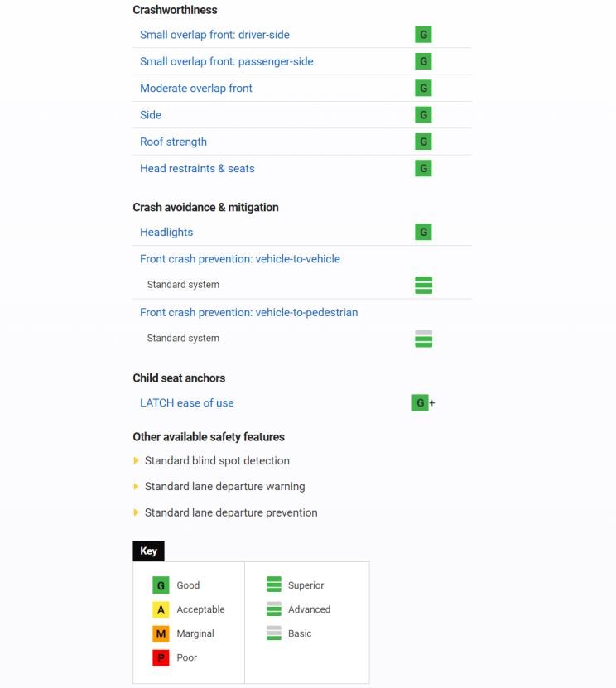Click the G rating badge next to Headlights
616x688 pixels.
tap(423, 232)
